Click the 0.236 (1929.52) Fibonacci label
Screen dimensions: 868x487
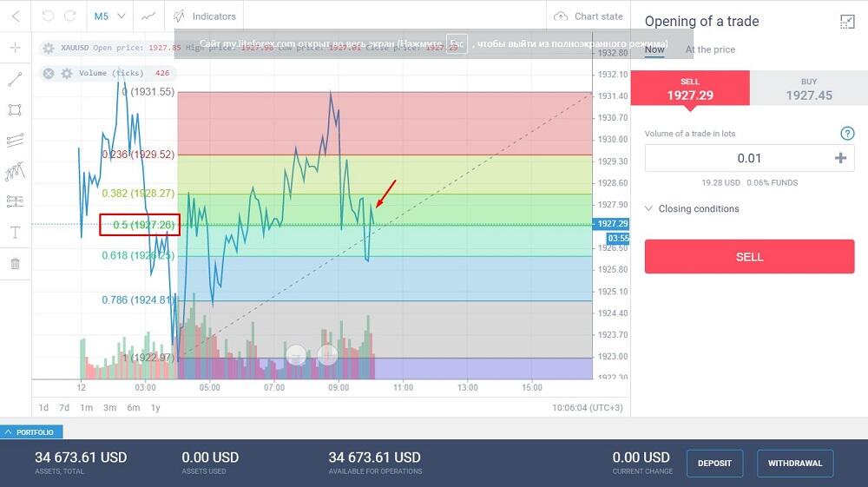138,155
